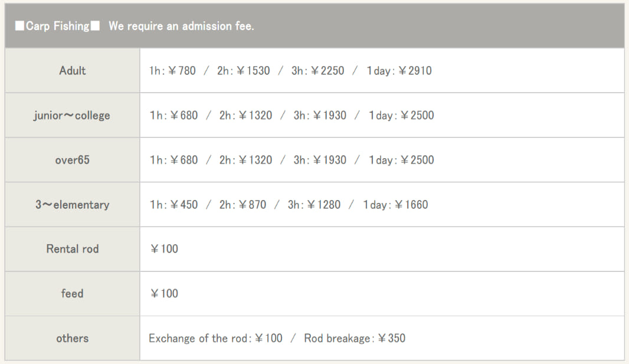Click the junior～college row label

point(72,116)
